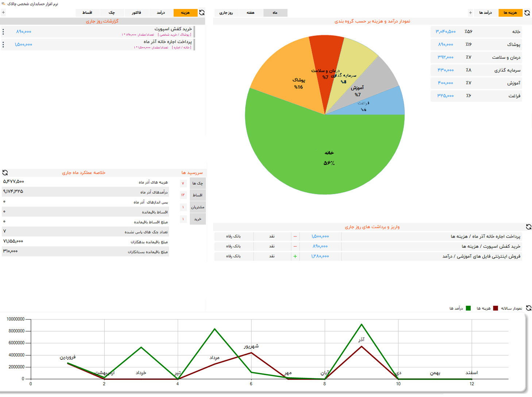Click green درآمد ها legend swatch

click(468, 308)
